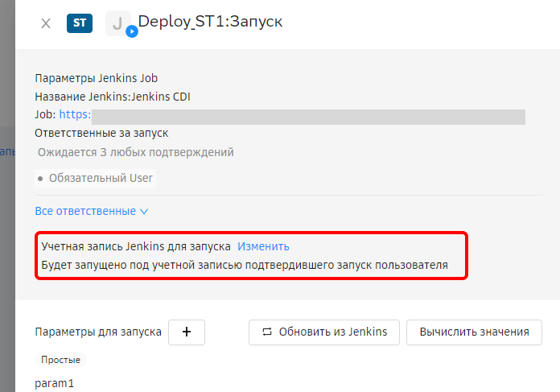Open the Все ответственные list link
Screen dimensions: 560x392
pos(84,211)
